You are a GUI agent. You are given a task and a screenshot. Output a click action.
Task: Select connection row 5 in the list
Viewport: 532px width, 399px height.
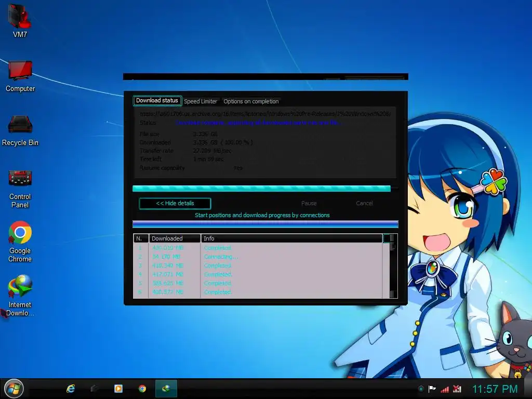(x=258, y=283)
